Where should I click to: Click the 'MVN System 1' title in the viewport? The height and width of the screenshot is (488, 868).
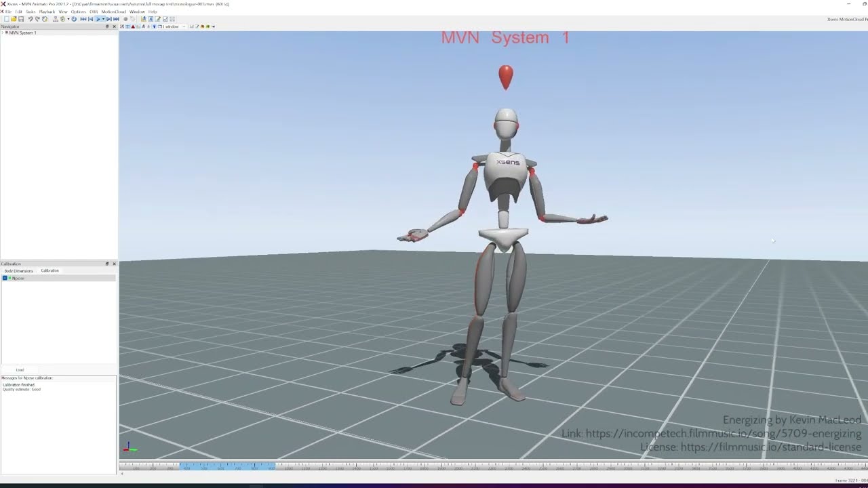(x=505, y=37)
